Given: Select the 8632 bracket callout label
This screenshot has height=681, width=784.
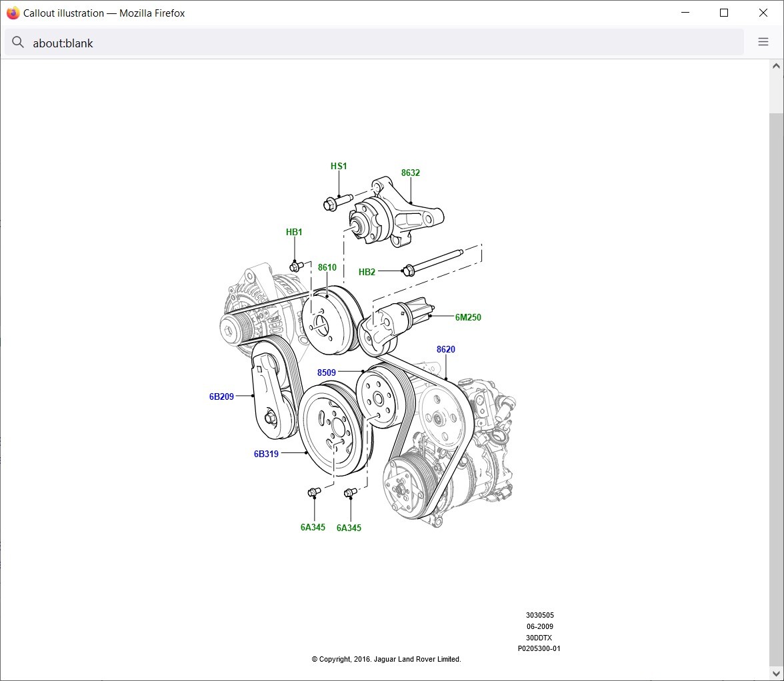Looking at the screenshot, I should click(410, 173).
